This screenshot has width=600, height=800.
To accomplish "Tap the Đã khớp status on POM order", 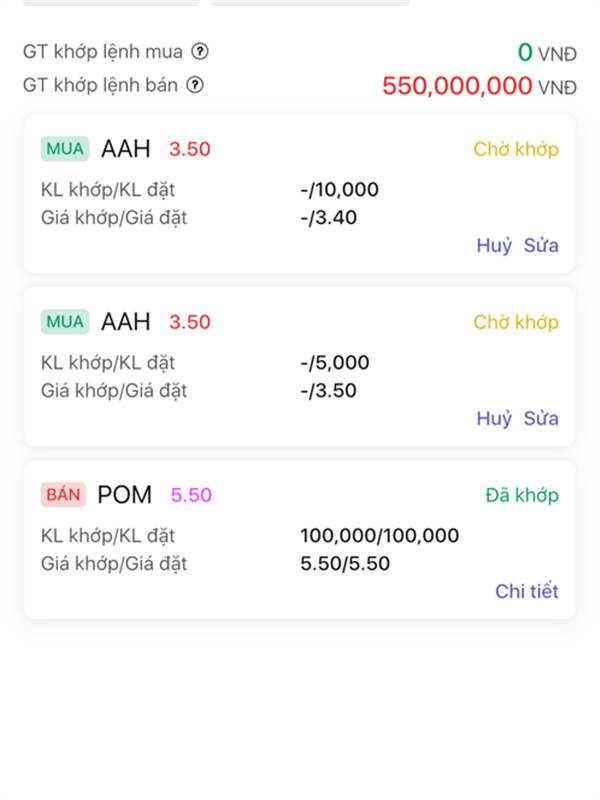I will [522, 495].
